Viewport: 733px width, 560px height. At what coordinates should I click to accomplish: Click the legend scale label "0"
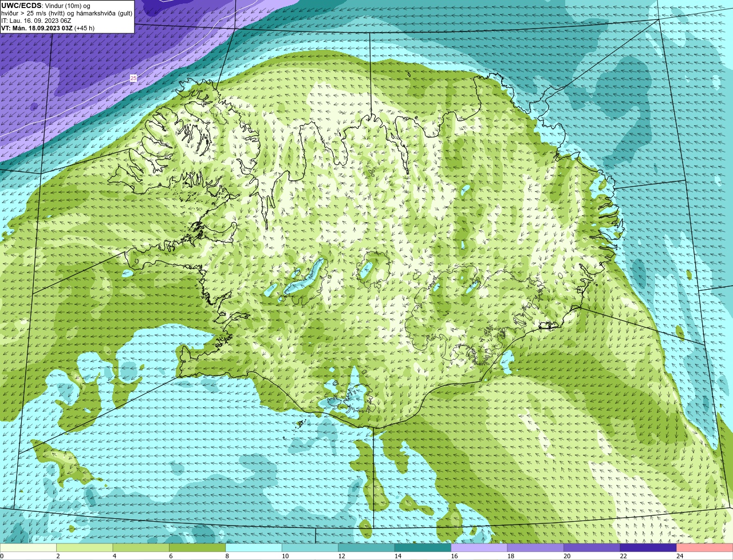[x=2, y=556]
